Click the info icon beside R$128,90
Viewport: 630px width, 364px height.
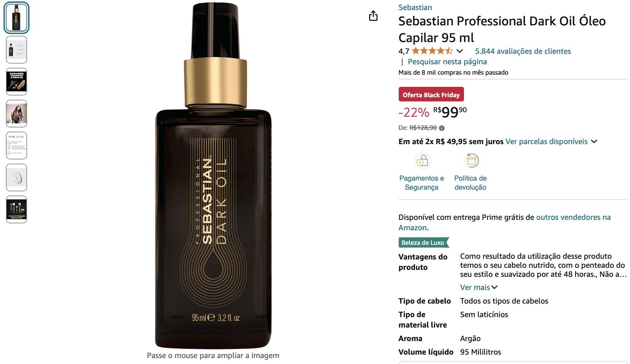(x=442, y=128)
